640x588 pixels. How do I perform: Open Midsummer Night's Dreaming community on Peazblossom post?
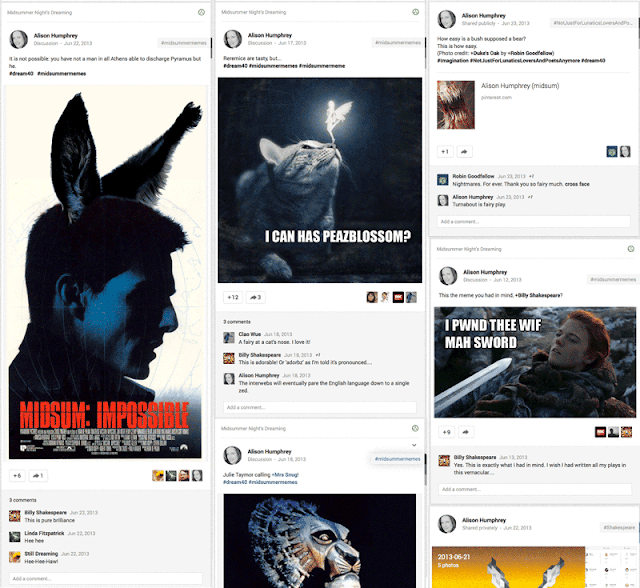(253, 12)
